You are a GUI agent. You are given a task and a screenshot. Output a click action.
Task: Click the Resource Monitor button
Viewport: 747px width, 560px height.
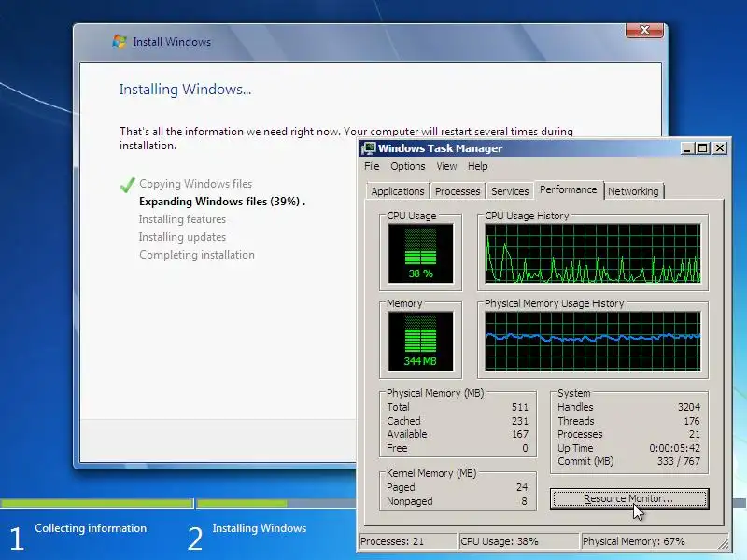(629, 498)
